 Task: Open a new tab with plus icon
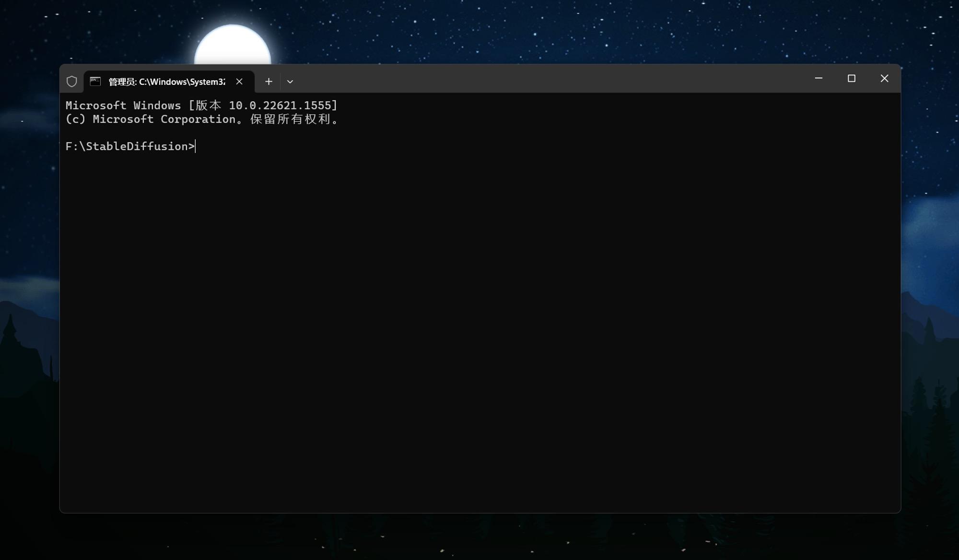point(269,82)
